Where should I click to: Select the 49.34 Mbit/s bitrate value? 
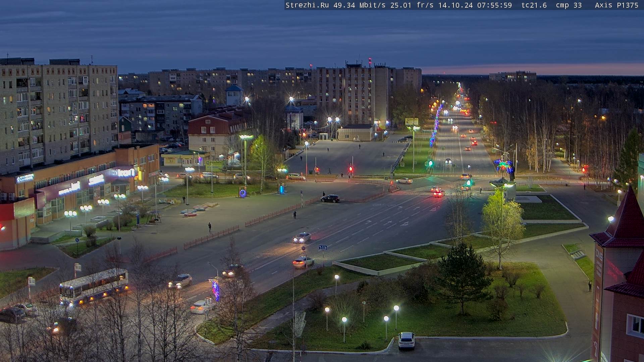pos(360,5)
